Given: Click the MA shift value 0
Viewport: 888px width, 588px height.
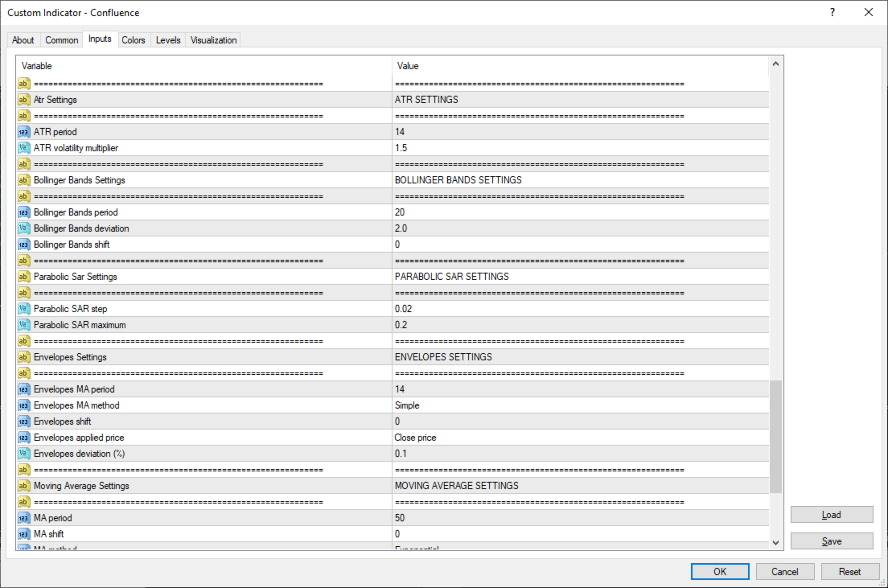Looking at the screenshot, I should tap(397, 534).
